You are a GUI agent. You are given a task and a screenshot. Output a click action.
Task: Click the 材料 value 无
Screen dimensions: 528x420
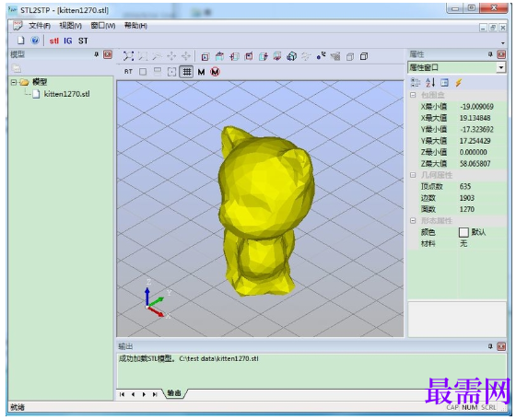click(463, 244)
